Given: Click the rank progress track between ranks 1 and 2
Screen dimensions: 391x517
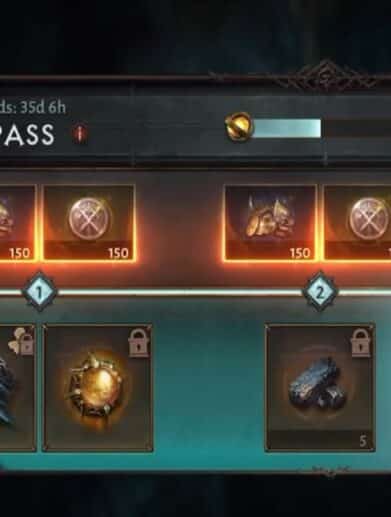Looking at the screenshot, I should [180, 292].
